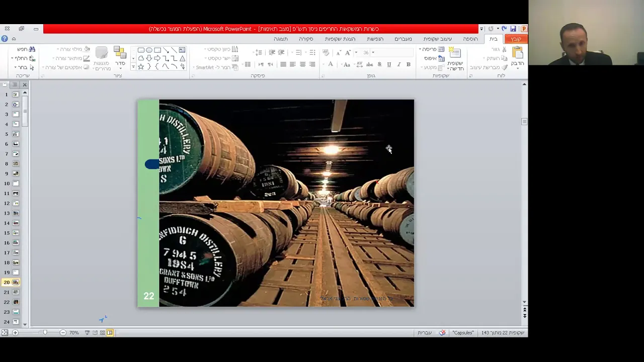Screen dimensions: 644x362
Task: Click the Hebrew (עברית) language button in status bar
Action: point(424,333)
